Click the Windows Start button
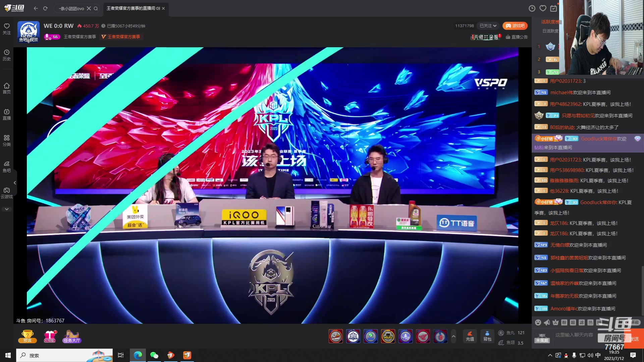644x362 pixels. pyautogui.click(x=8, y=355)
